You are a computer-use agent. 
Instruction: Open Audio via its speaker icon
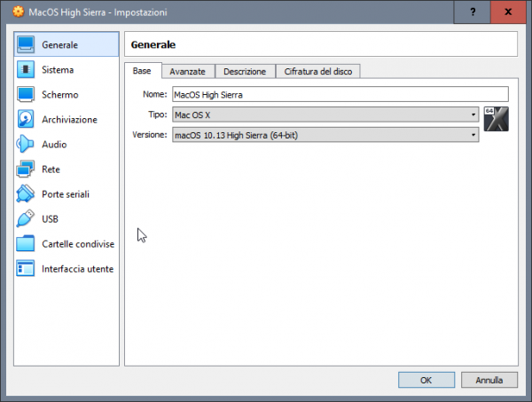coord(26,144)
